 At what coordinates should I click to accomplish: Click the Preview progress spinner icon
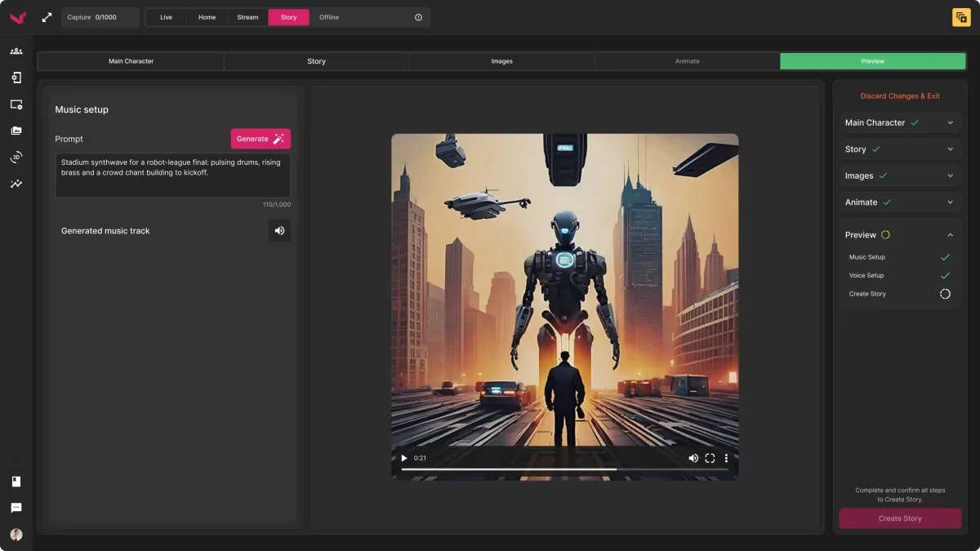tap(885, 235)
